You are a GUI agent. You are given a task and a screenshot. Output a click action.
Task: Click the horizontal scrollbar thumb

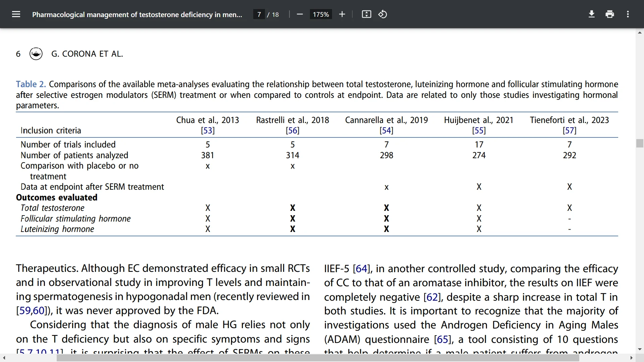click(318, 358)
